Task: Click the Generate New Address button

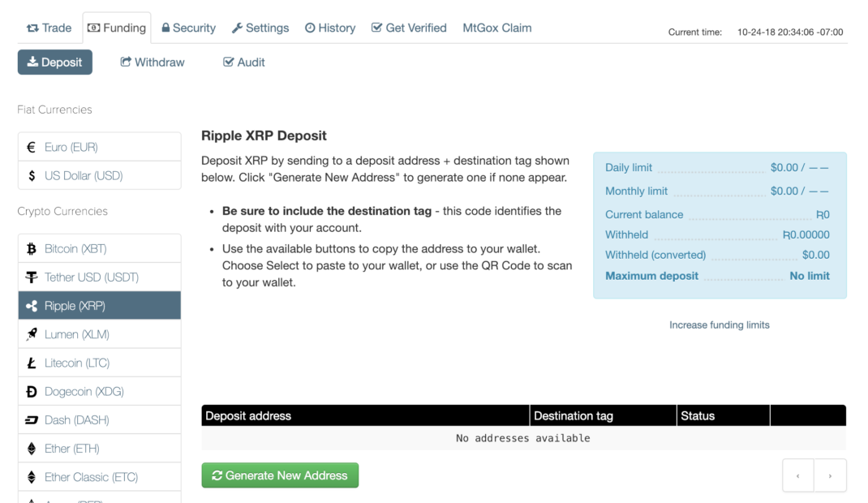Action: pyautogui.click(x=280, y=475)
